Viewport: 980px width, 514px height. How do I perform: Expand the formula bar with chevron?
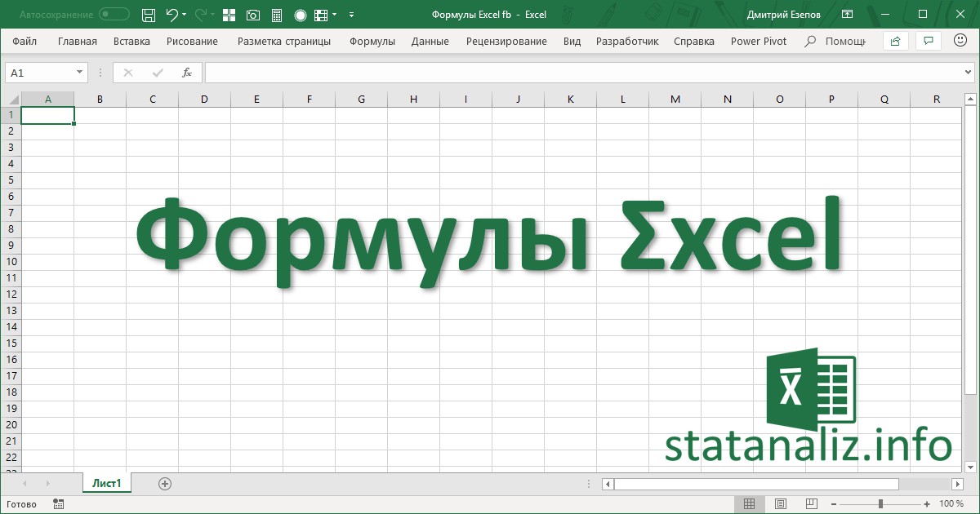[x=969, y=73]
